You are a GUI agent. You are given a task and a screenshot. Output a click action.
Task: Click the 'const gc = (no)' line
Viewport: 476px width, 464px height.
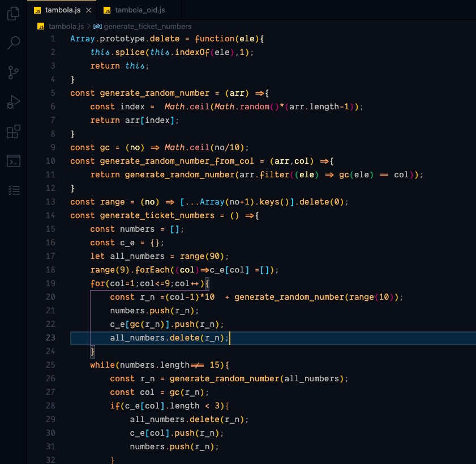pyautogui.click(x=160, y=147)
